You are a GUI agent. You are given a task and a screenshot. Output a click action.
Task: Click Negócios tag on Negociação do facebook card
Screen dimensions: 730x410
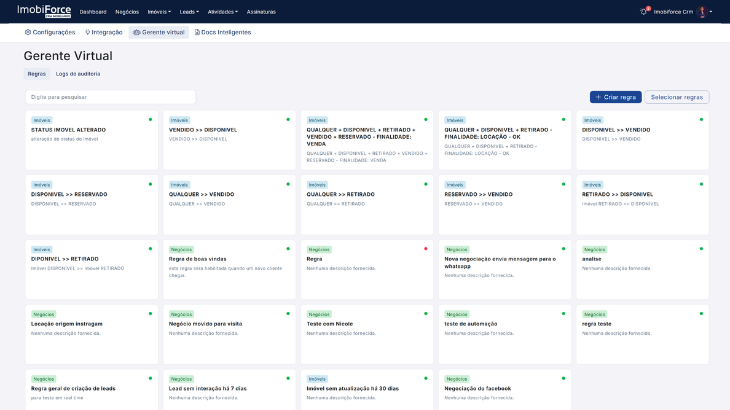coord(457,379)
